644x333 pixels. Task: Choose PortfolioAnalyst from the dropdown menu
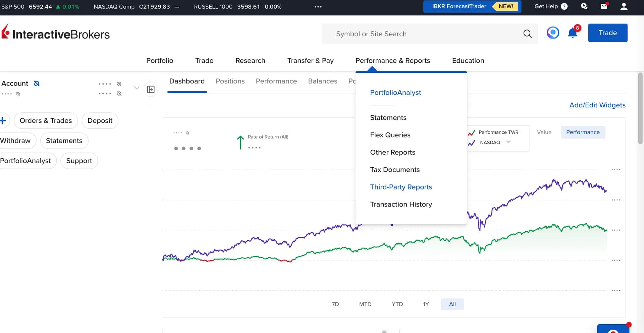[395, 93]
